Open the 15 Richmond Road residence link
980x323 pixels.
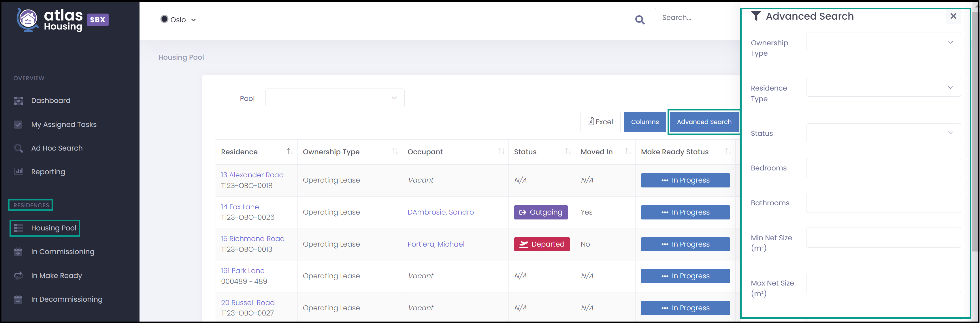click(x=252, y=239)
